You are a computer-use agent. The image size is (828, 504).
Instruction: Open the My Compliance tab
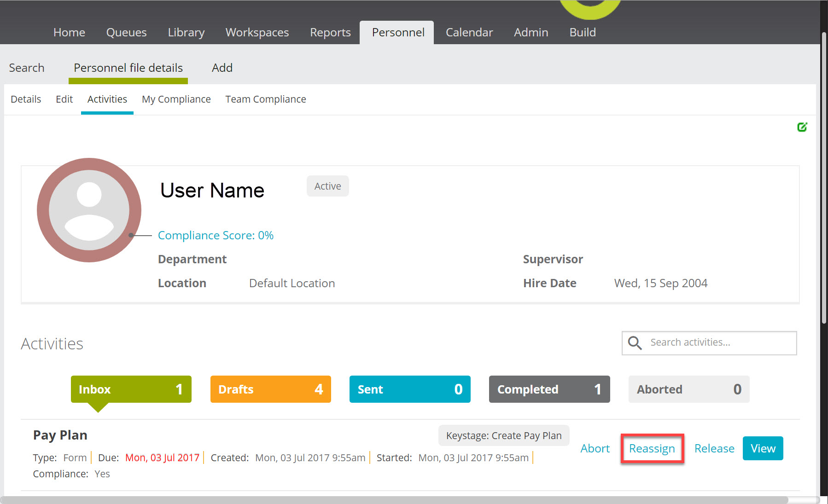point(176,99)
